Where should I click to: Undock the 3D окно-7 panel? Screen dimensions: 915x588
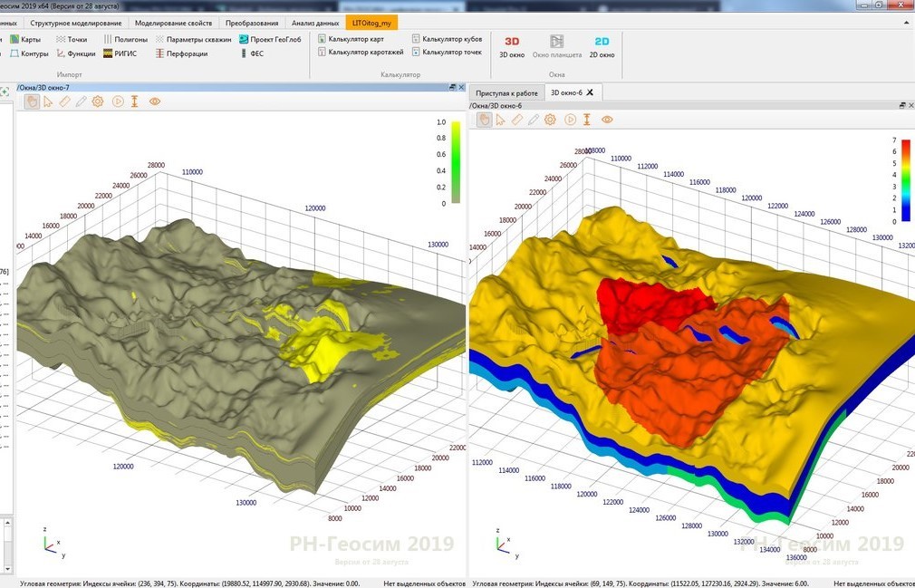(452, 87)
